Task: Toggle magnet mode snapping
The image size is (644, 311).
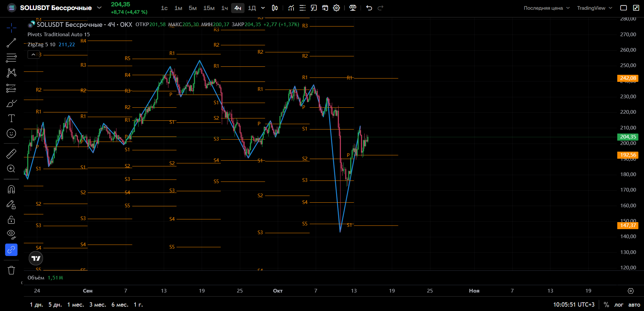Action: [x=11, y=190]
